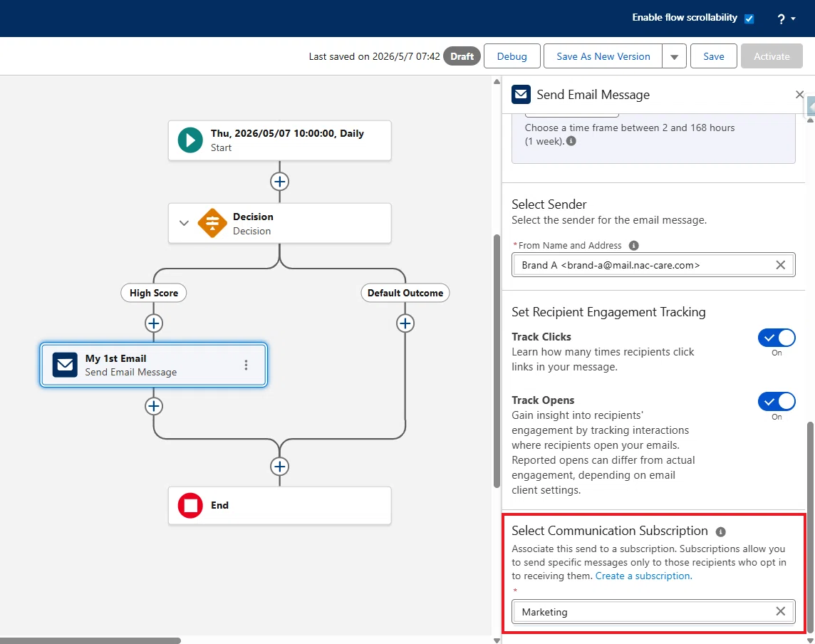815x644 pixels.
Task: Add element below the Start node
Action: [x=280, y=182]
